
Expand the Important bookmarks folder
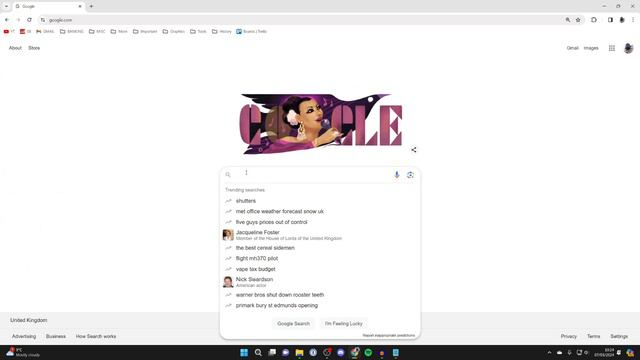coord(145,31)
